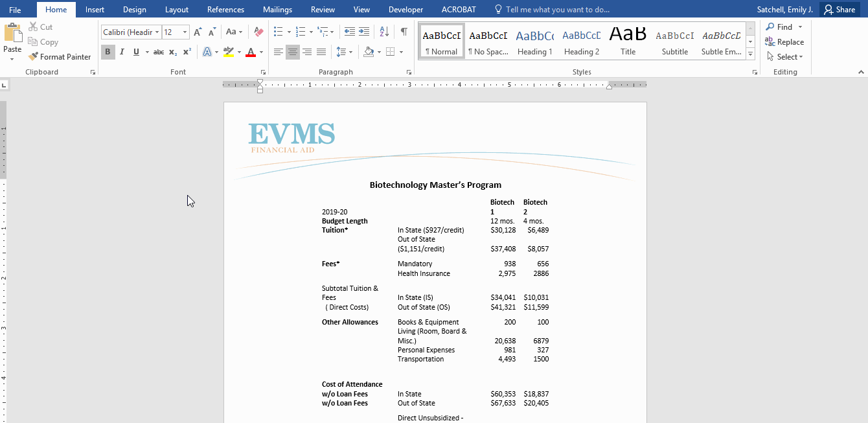Open the Paragraph dialog launcher
Screen dimensions: 868x423
click(409, 72)
